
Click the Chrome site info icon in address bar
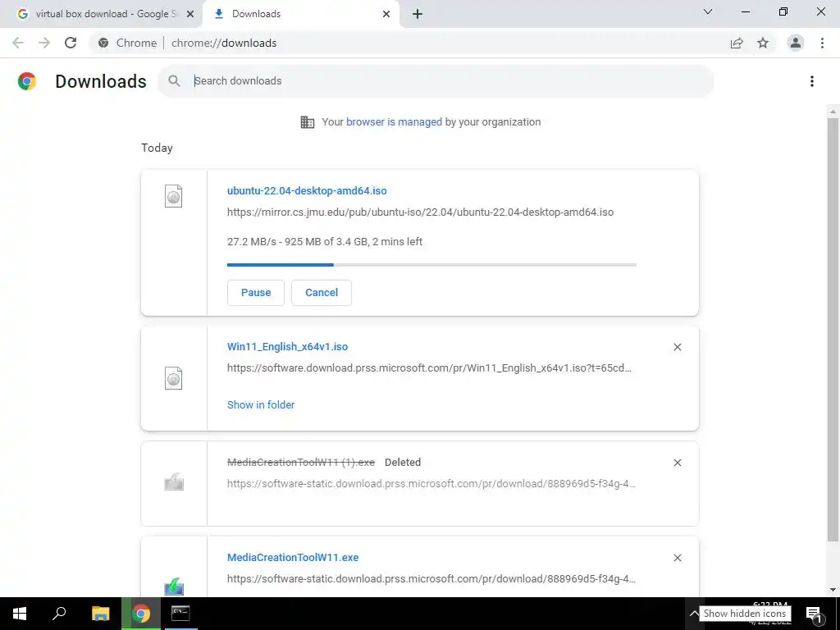point(103,43)
